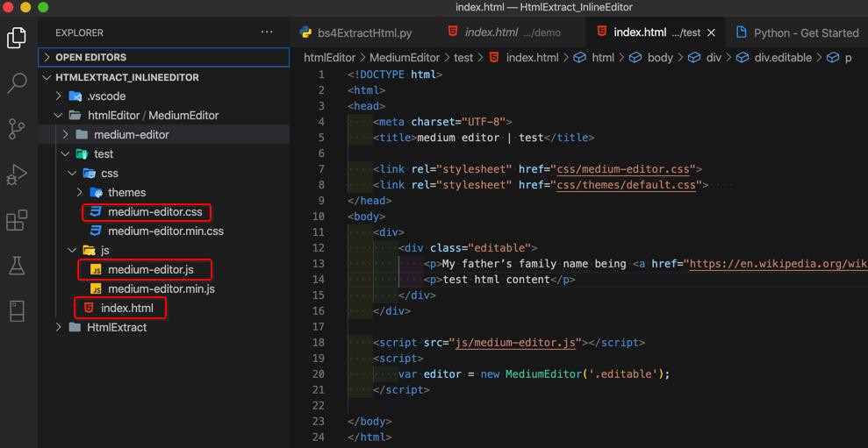868x448 pixels.
Task: Open the Run and Debug view
Action: [x=17, y=175]
